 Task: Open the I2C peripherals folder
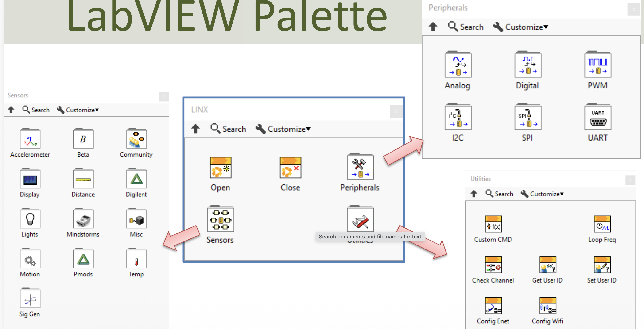coord(458,117)
